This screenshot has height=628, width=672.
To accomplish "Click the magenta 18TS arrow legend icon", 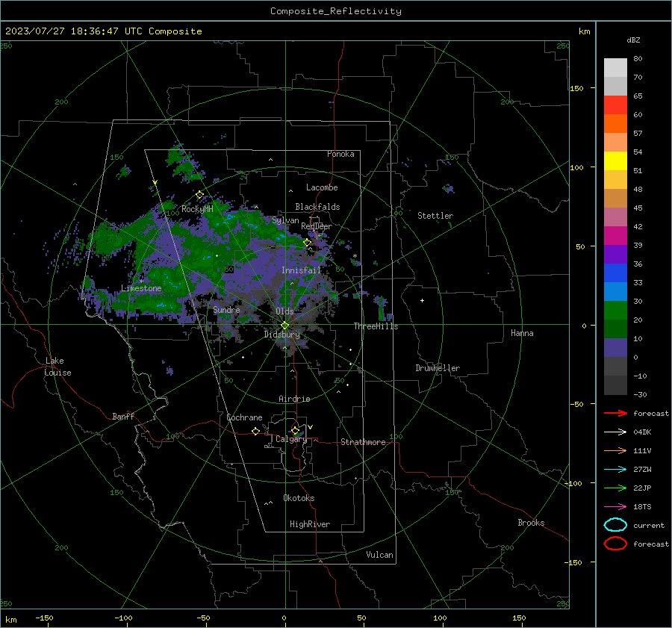I will (615, 506).
